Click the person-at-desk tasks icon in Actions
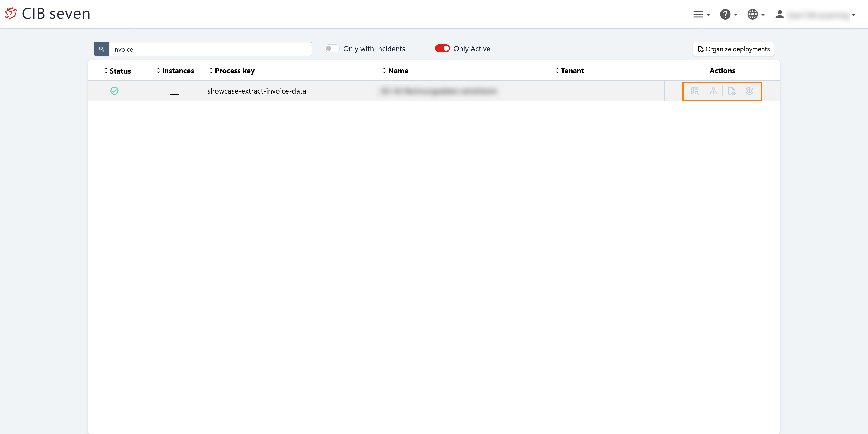 click(x=713, y=91)
